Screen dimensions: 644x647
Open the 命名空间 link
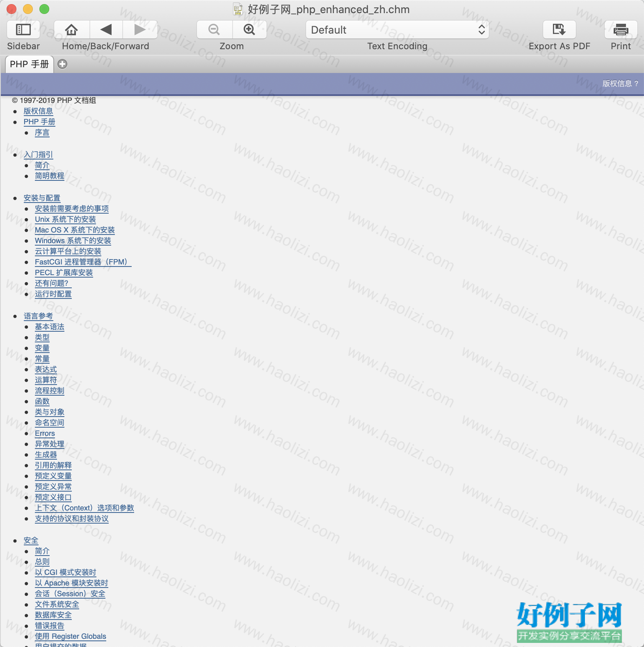coord(50,423)
